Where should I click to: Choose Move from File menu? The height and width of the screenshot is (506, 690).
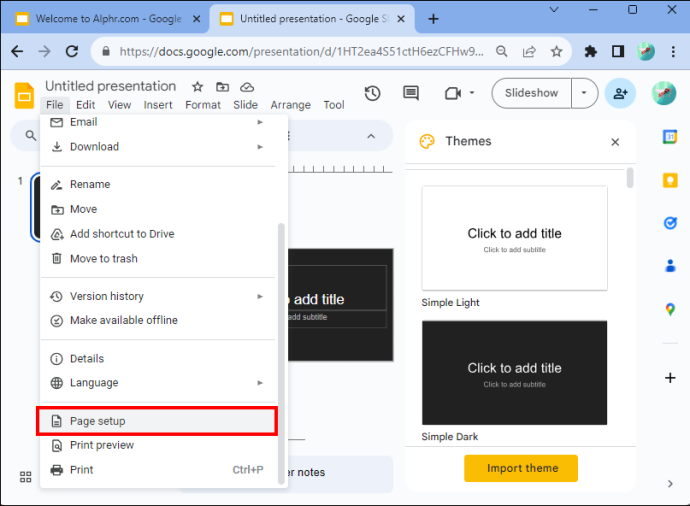[x=159, y=209]
